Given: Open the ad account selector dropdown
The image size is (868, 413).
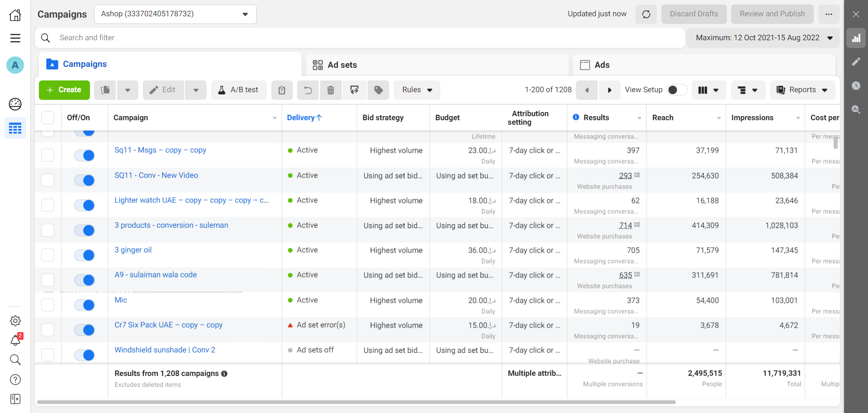Looking at the screenshot, I should (x=175, y=14).
